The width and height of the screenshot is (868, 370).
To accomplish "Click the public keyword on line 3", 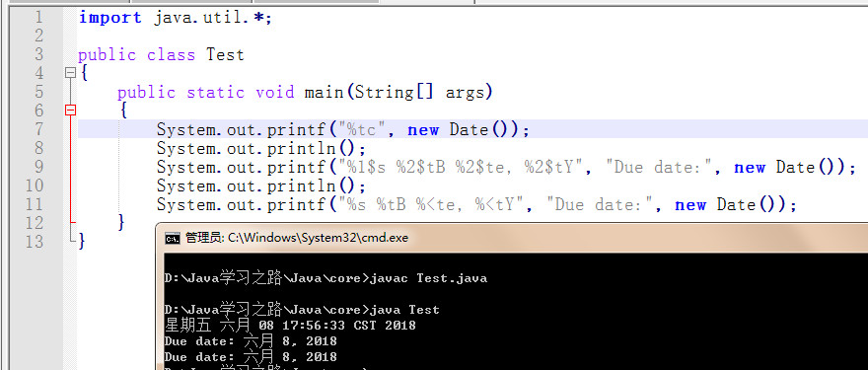I will [x=107, y=55].
